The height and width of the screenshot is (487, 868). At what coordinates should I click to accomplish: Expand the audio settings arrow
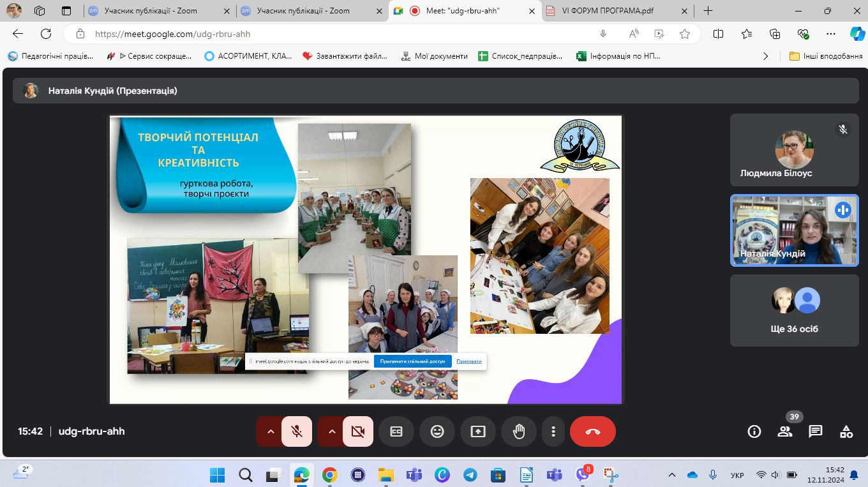(x=271, y=431)
